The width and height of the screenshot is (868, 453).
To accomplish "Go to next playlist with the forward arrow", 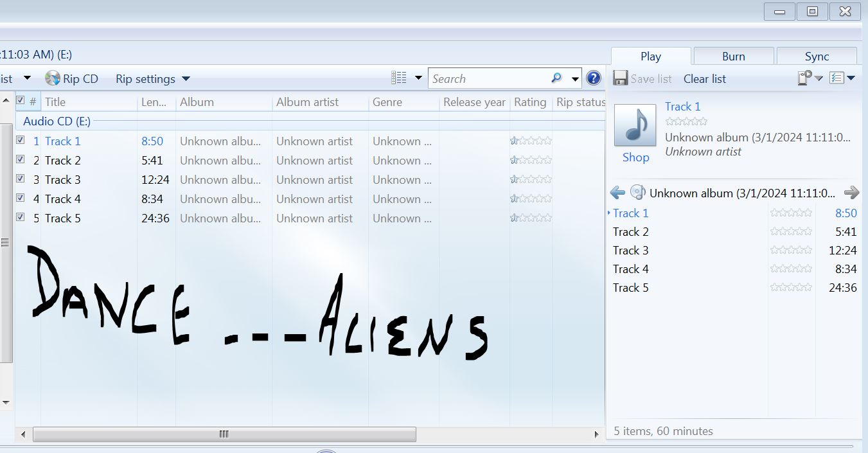I will (x=851, y=192).
